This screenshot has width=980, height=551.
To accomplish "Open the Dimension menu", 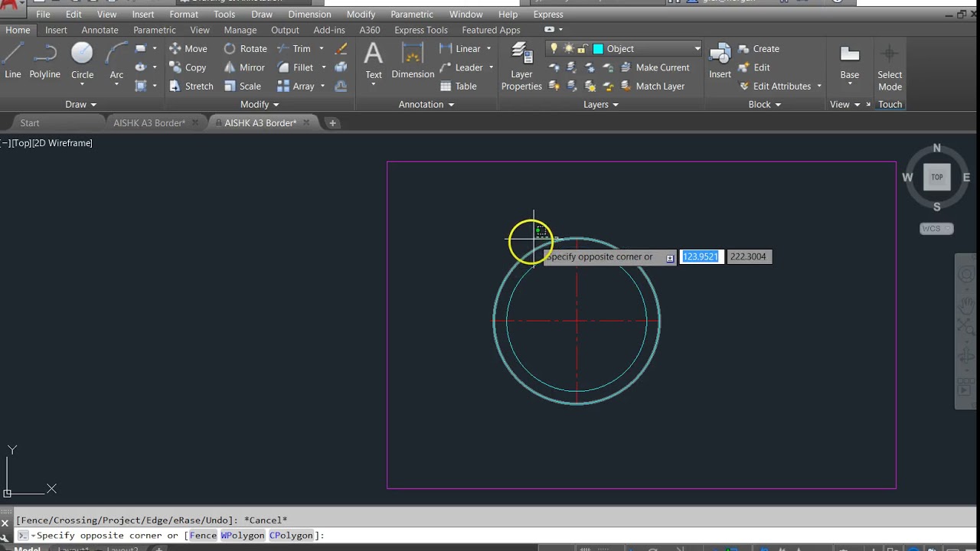I will coord(309,15).
